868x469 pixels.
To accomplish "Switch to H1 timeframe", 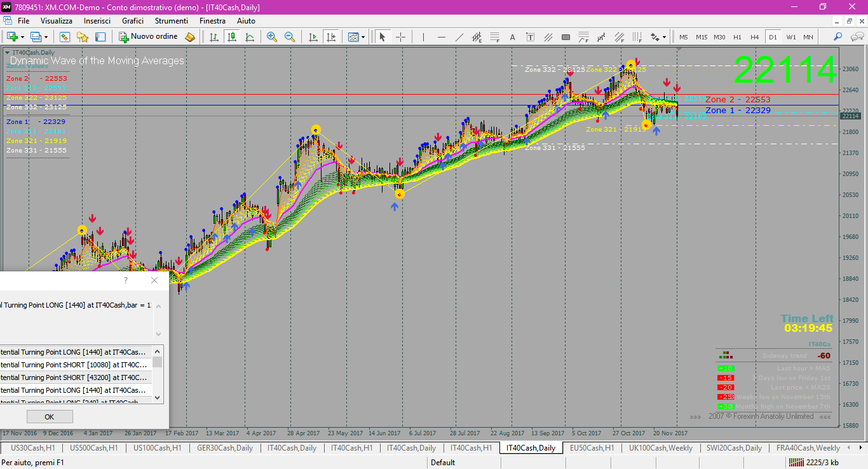I will pyautogui.click(x=737, y=37).
